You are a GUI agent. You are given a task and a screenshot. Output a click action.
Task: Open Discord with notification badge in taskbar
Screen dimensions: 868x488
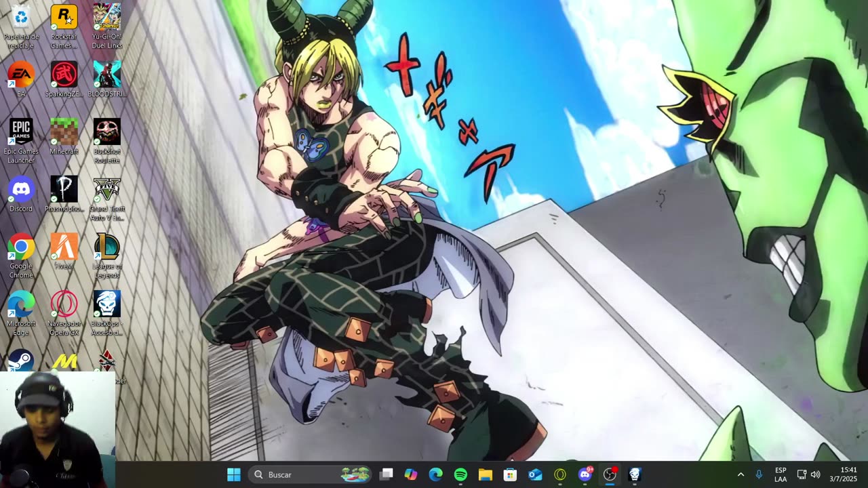tap(585, 474)
